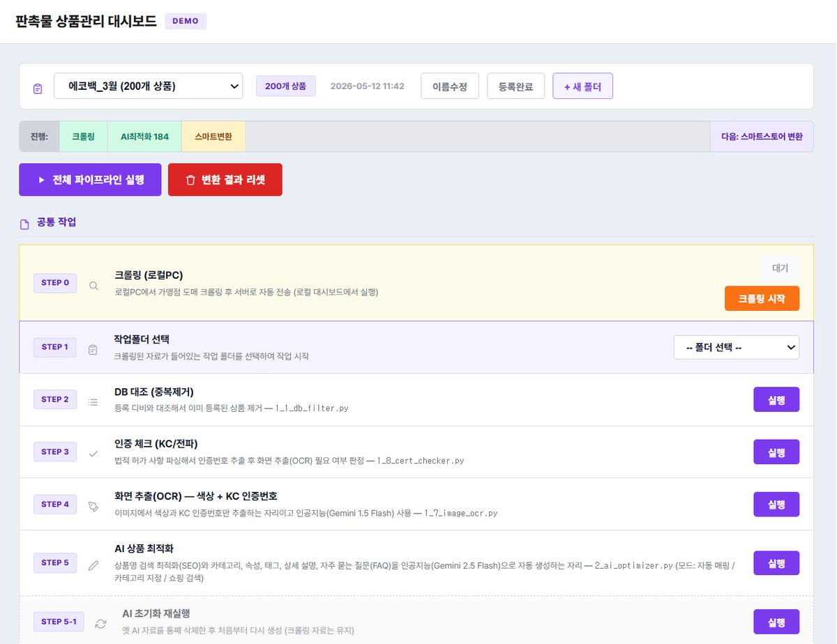Screen dimensions: 837x644
Task: Open the -- 폴더 선택 -- dropdown
Action: [737, 347]
